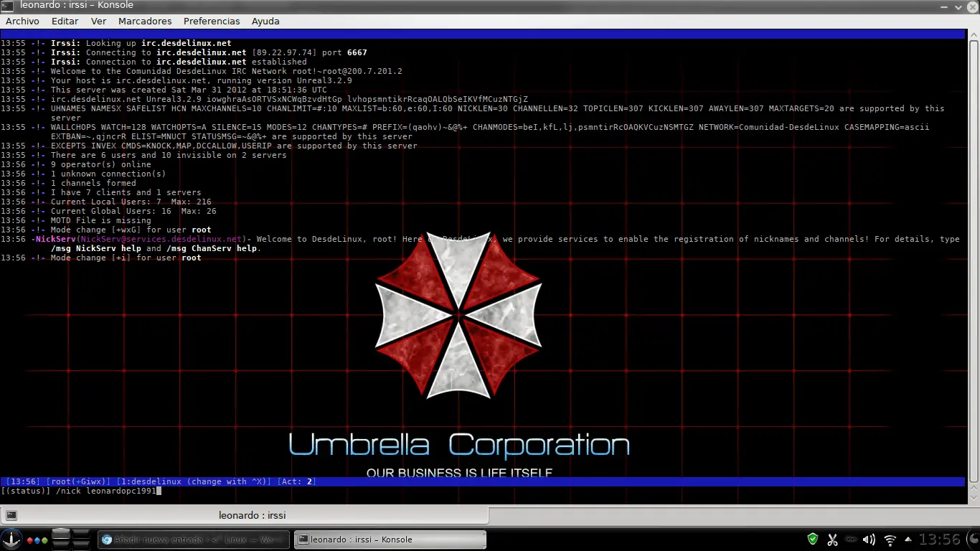Click the green shield tray icon
This screenshot has width=980, height=551.
tap(813, 540)
